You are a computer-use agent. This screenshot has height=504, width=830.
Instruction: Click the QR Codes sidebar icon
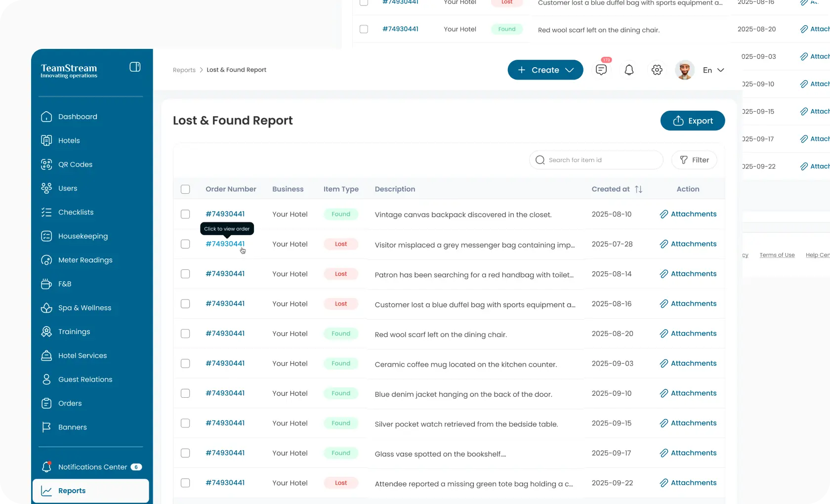tap(46, 165)
